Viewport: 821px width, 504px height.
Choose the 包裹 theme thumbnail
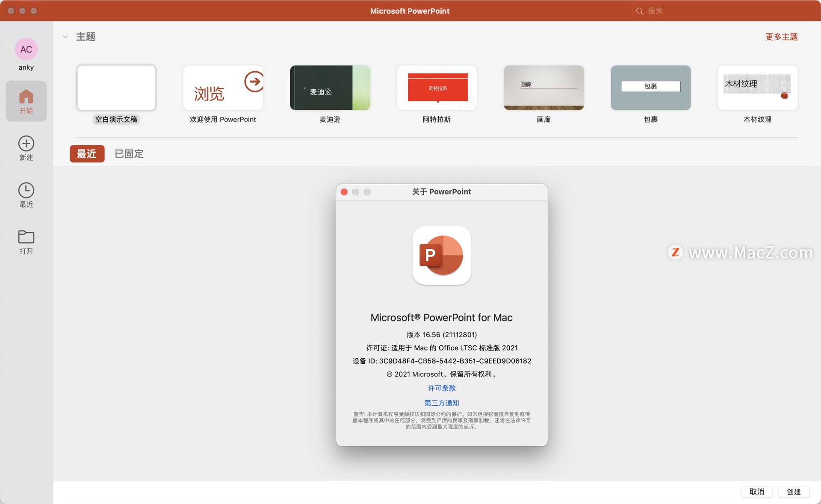pyautogui.click(x=651, y=88)
